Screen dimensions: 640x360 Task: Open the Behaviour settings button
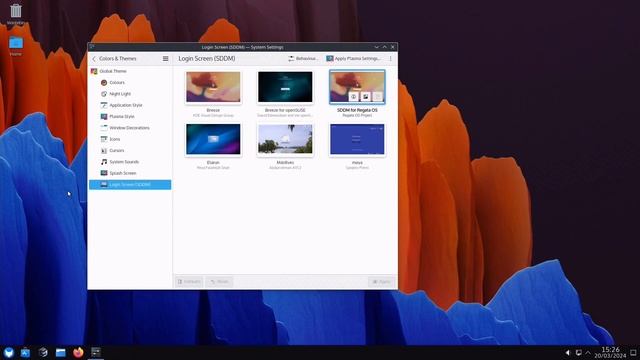coord(303,59)
